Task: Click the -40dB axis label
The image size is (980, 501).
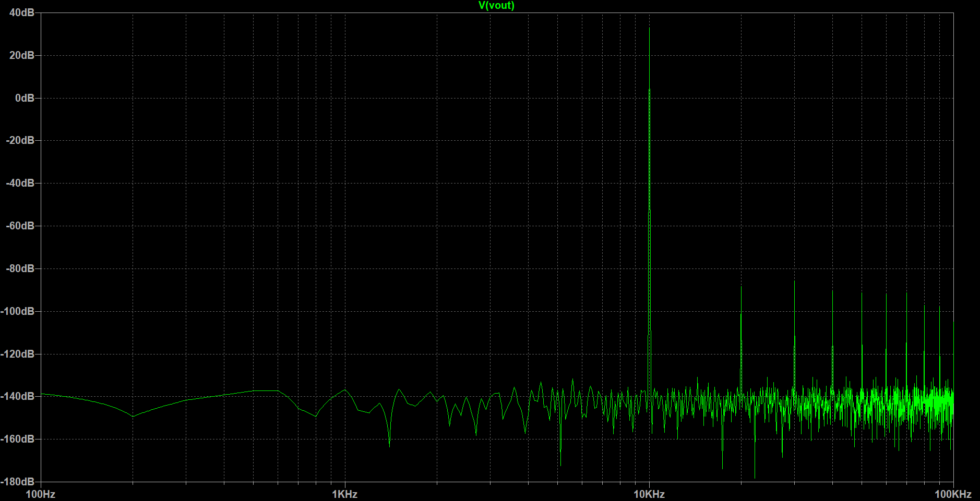Action: pos(20,183)
